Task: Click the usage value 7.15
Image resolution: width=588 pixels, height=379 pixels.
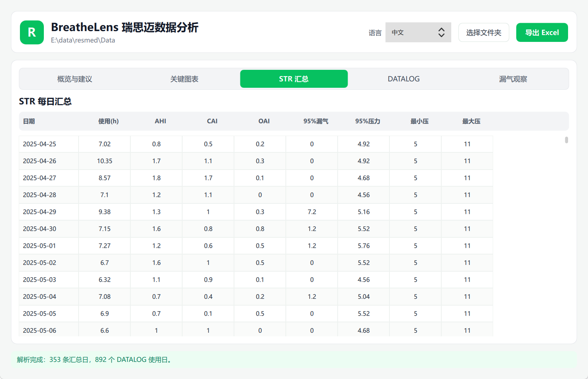Action: [x=104, y=229]
